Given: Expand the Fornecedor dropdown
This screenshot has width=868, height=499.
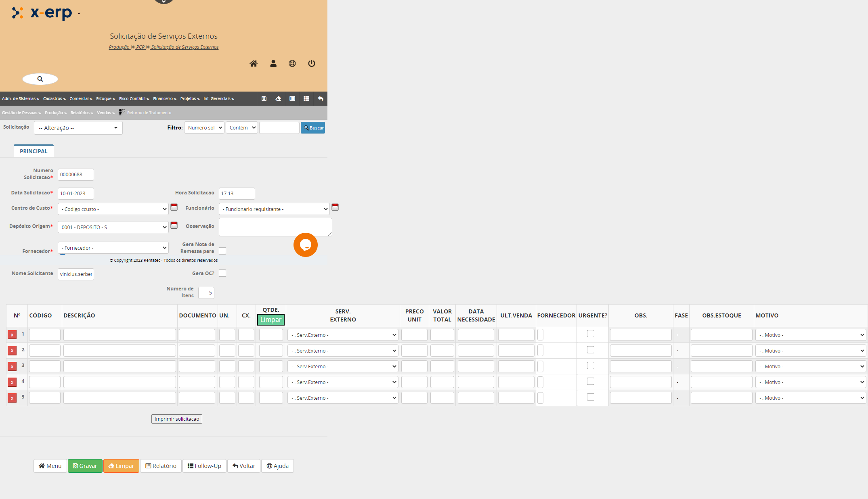Looking at the screenshot, I should click(x=113, y=248).
